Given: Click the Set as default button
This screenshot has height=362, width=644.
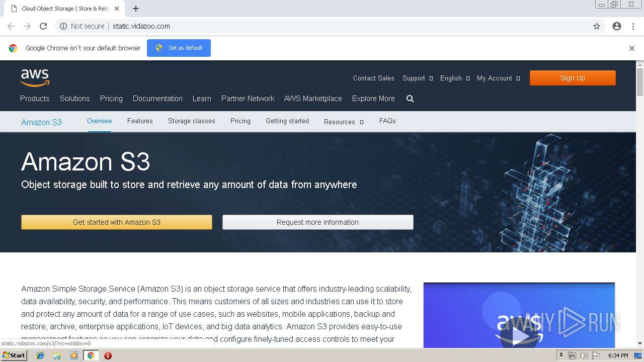Looking at the screenshot, I should tap(179, 48).
